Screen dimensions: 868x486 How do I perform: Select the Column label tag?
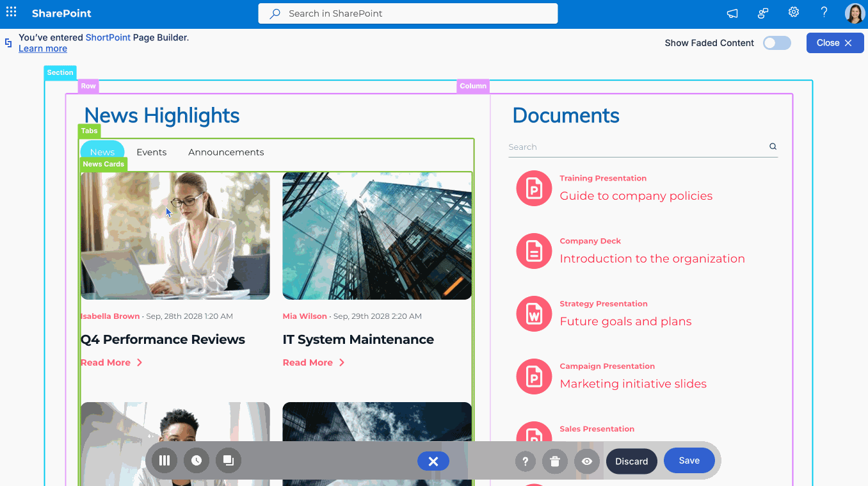click(x=473, y=86)
